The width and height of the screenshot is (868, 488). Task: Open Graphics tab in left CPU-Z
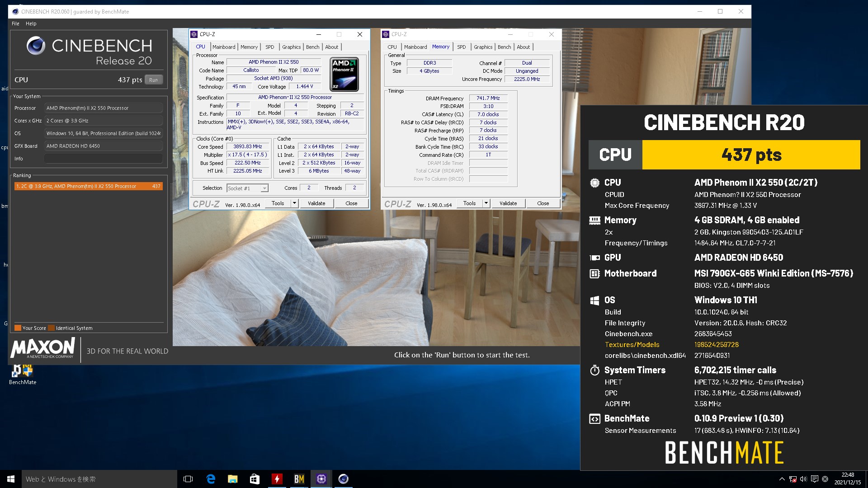[x=292, y=47]
